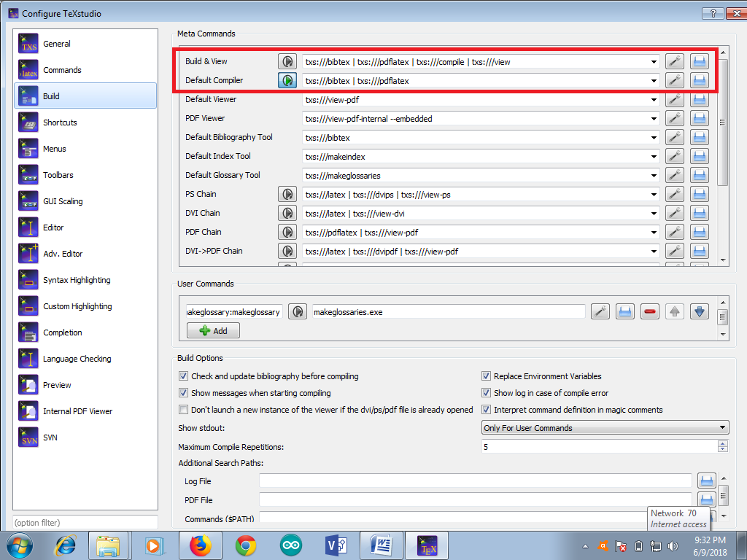Open the Windows Start menu
This screenshot has height=560, width=747.
pyautogui.click(x=20, y=545)
